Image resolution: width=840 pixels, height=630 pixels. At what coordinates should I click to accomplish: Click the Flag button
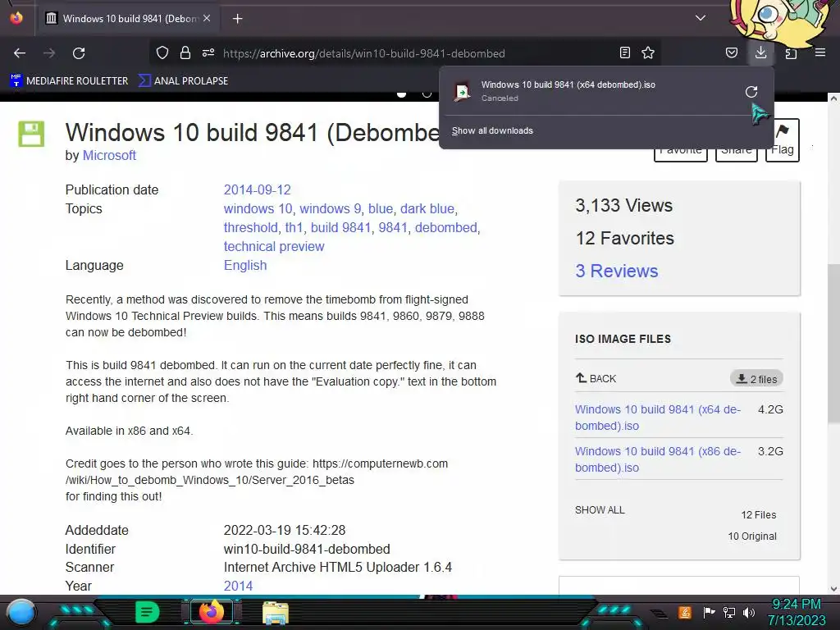pyautogui.click(x=782, y=140)
